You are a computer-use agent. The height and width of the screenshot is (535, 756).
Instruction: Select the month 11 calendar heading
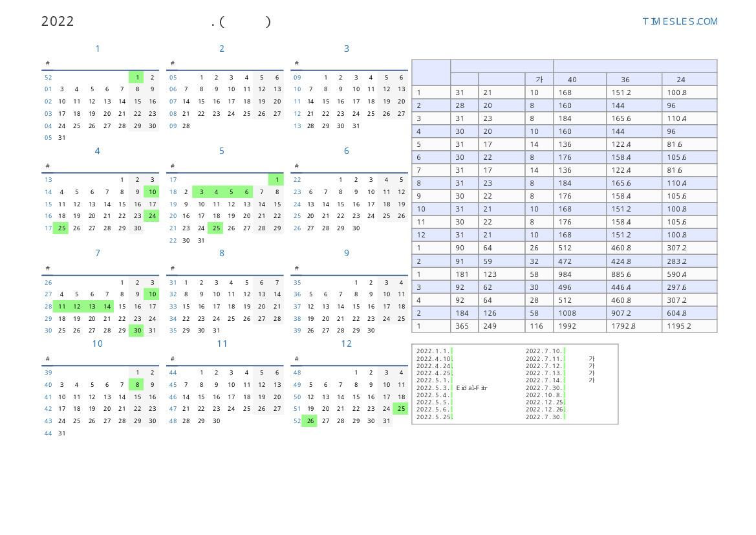click(222, 344)
